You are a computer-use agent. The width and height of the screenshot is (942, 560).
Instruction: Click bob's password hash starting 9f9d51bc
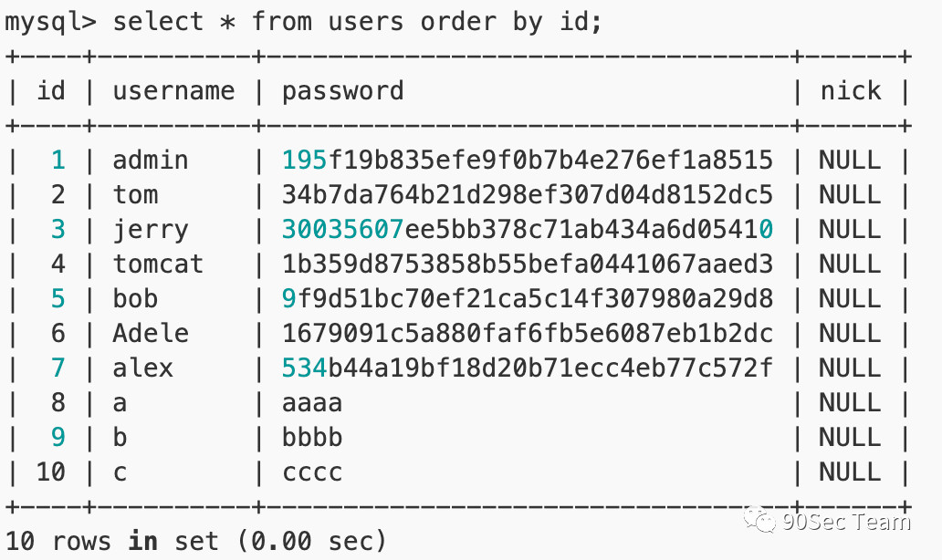point(528,299)
